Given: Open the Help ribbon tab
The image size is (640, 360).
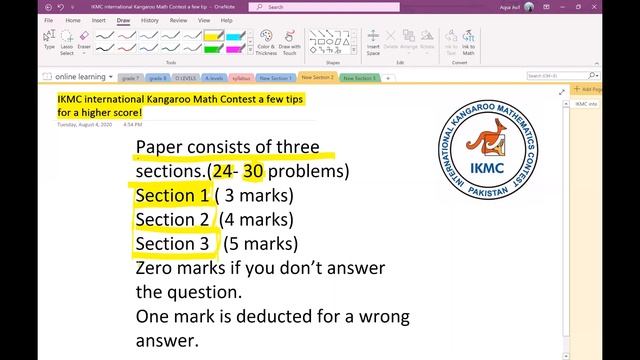Looking at the screenshot, I should 227,20.
